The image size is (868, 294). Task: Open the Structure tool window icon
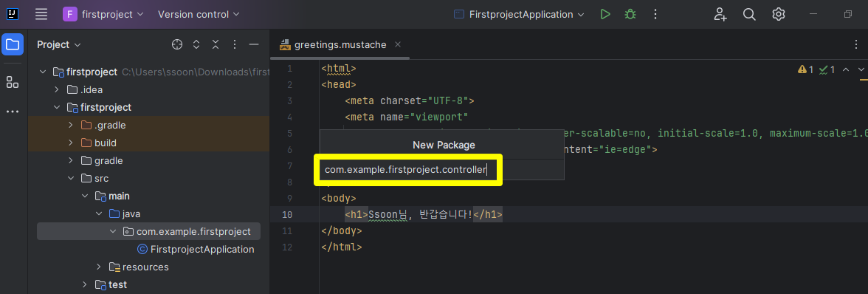(12, 83)
